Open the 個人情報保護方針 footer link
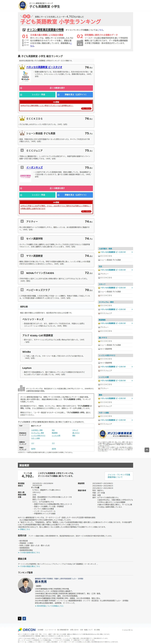Viewport: 151px width, 644px height. 63,630
